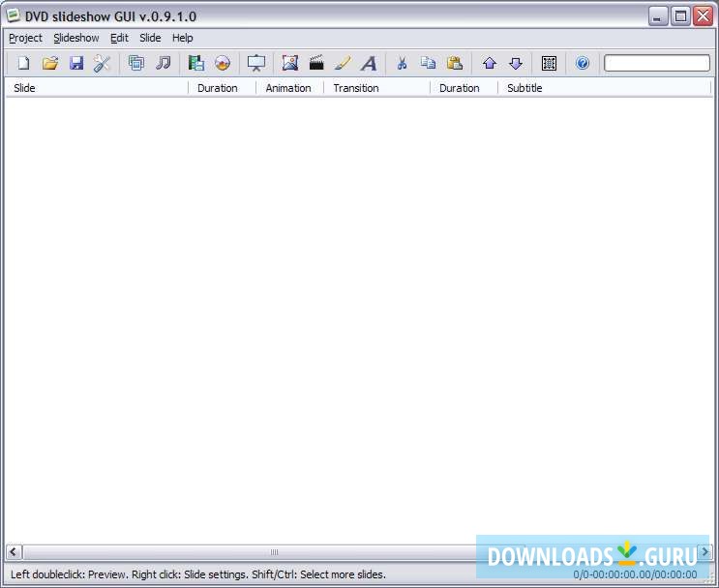
Task: Click the stacked windows icon in the toolbar
Action: point(136,63)
